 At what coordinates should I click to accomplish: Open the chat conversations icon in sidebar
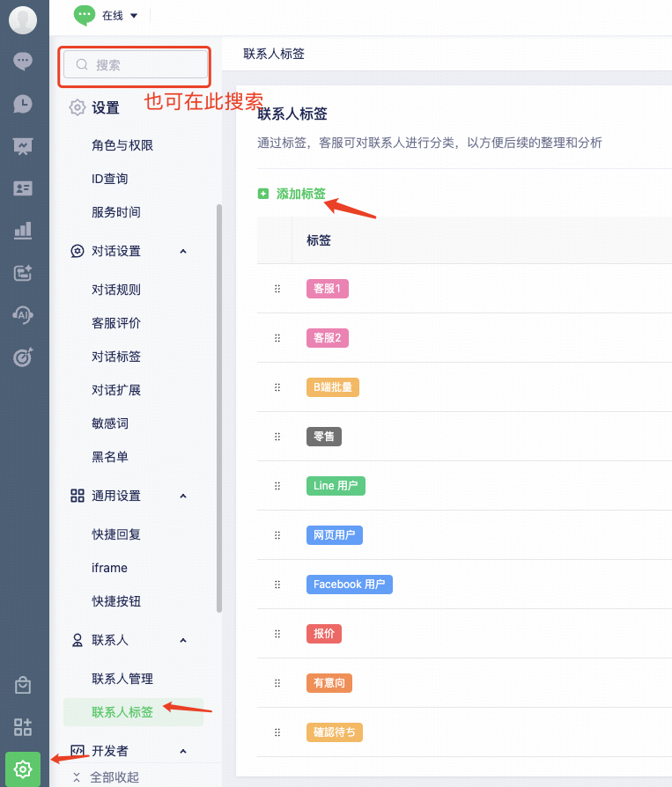coord(23,61)
